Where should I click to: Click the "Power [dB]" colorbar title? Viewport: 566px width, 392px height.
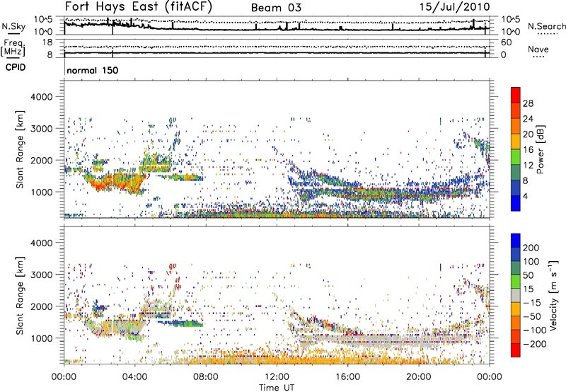click(x=541, y=149)
